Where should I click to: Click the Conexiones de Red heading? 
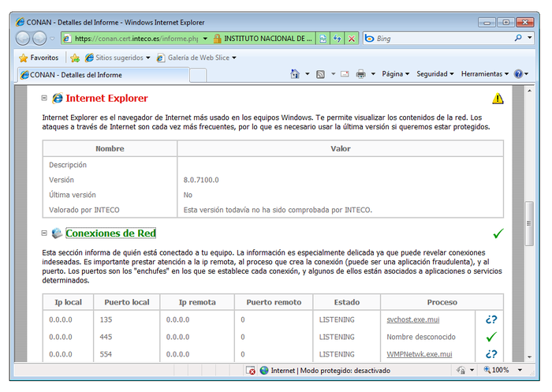[110, 233]
